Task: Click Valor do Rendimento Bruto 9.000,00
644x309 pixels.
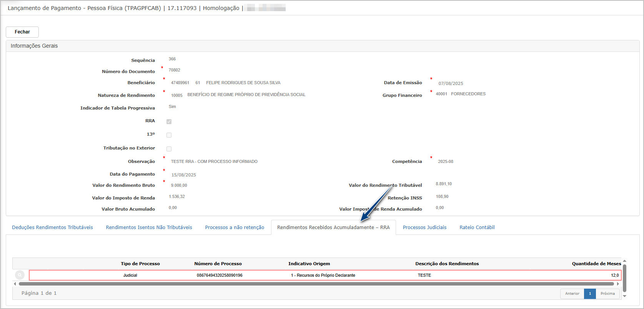Action: (179, 185)
